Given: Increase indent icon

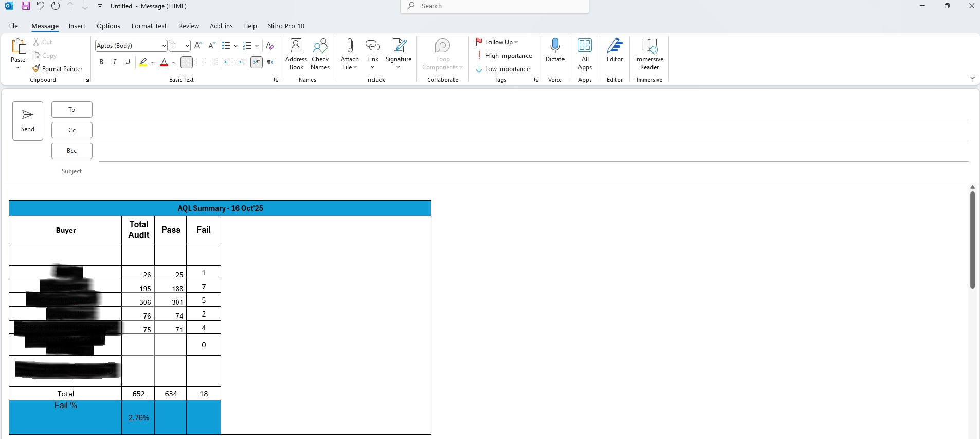Looking at the screenshot, I should point(242,62).
